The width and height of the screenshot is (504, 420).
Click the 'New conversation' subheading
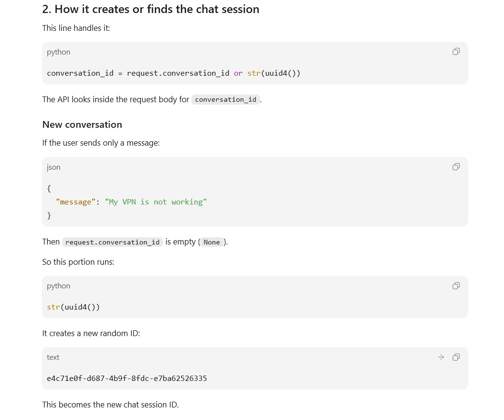pos(82,125)
